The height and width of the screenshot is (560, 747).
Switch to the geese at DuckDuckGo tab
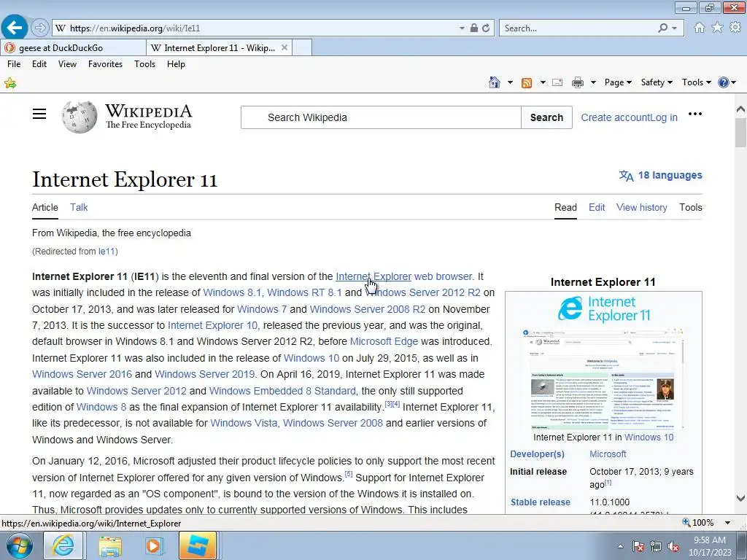pos(73,47)
